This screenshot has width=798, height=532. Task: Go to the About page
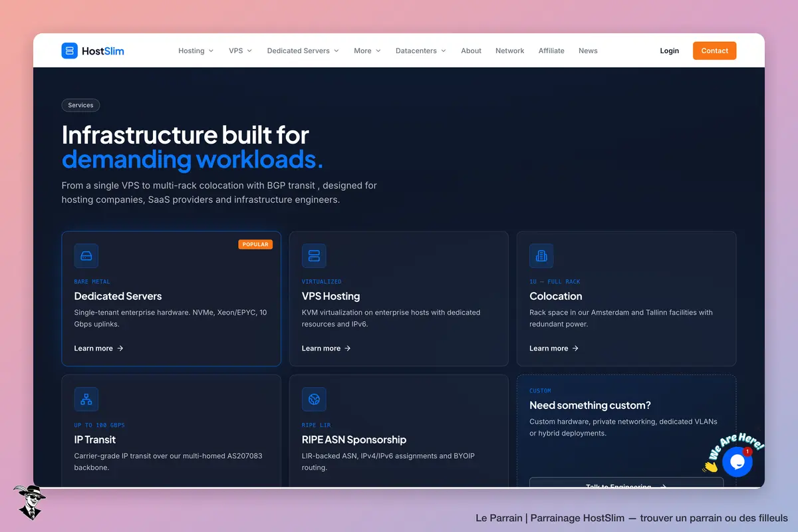coord(471,51)
